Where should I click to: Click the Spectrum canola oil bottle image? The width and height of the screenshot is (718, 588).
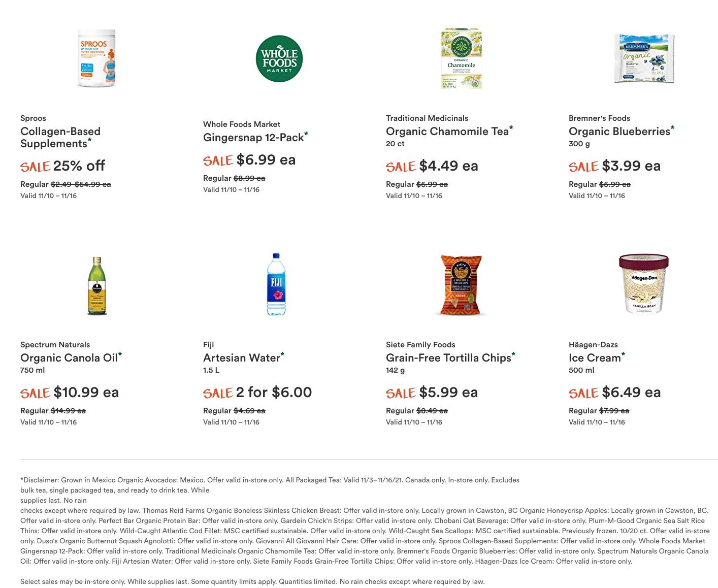96,285
